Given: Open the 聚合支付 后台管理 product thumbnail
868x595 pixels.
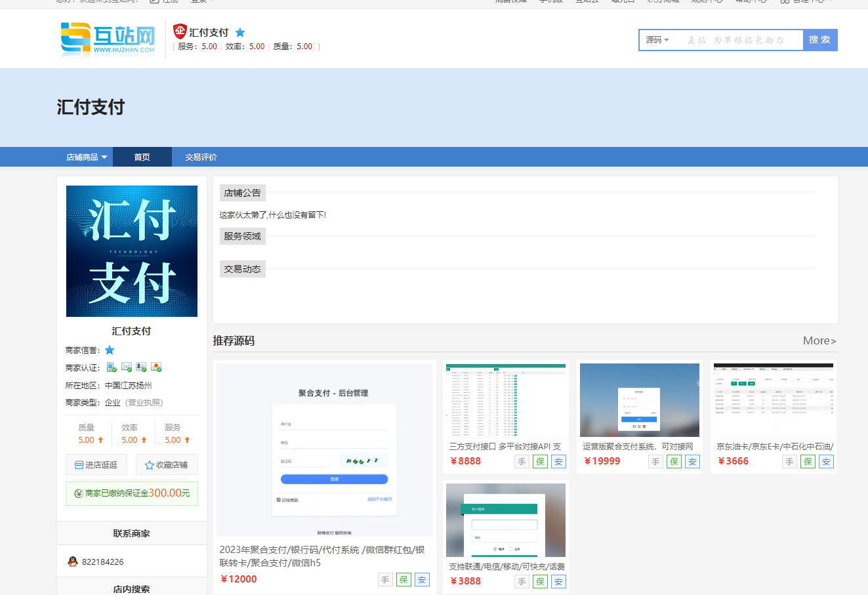Looking at the screenshot, I should [x=324, y=449].
